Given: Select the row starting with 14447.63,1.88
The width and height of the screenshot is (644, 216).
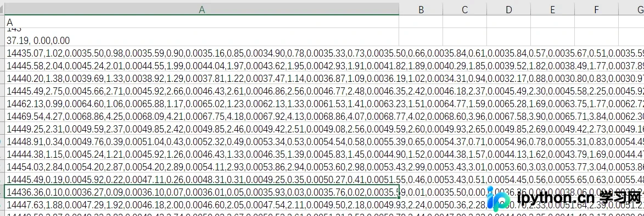Looking at the screenshot, I should point(324,204).
